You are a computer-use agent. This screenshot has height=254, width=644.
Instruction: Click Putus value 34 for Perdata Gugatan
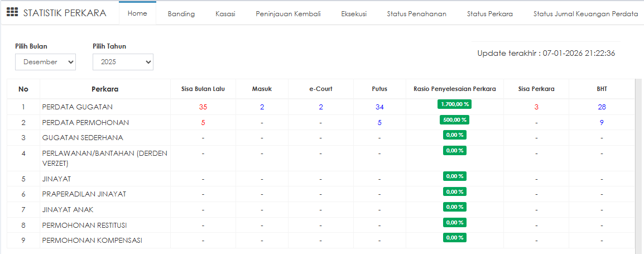tap(379, 107)
